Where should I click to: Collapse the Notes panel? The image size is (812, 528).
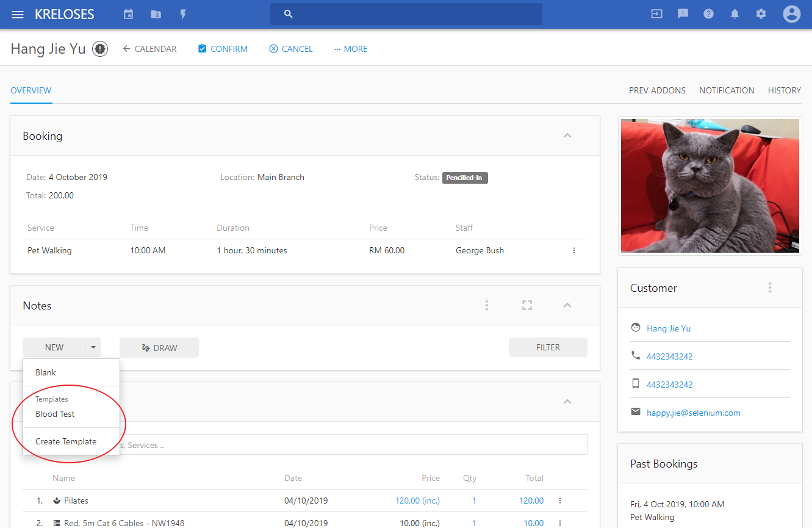(x=567, y=305)
